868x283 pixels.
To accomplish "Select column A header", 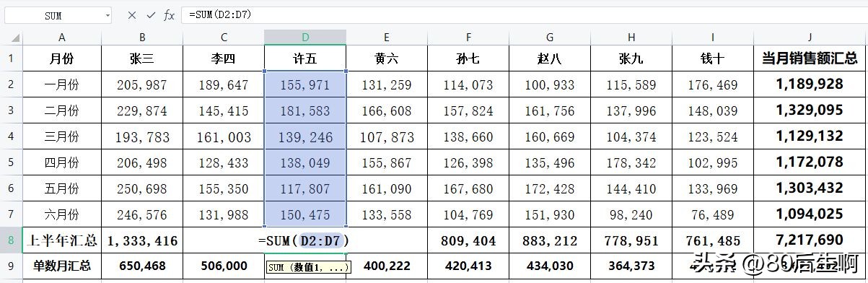I will tap(62, 37).
